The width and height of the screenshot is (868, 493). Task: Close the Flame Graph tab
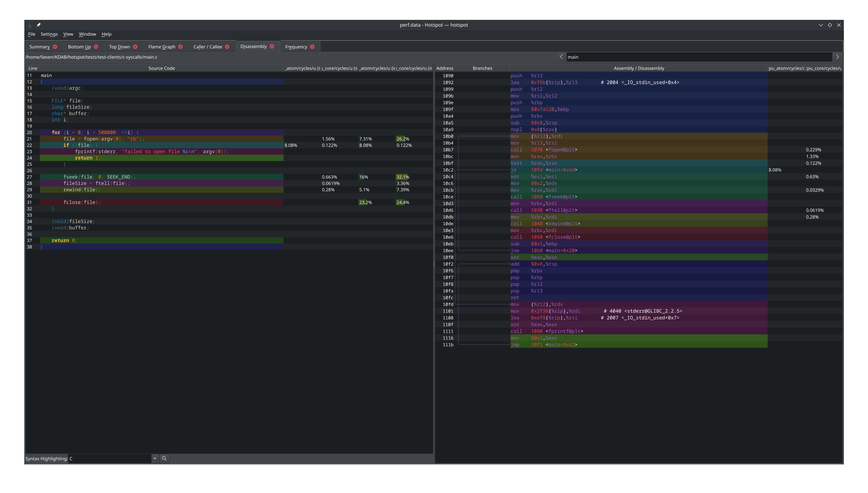[181, 46]
